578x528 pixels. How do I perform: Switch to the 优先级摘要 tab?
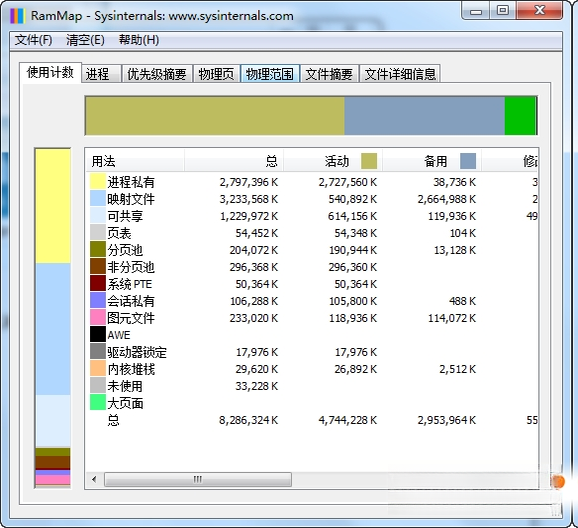[x=157, y=74]
